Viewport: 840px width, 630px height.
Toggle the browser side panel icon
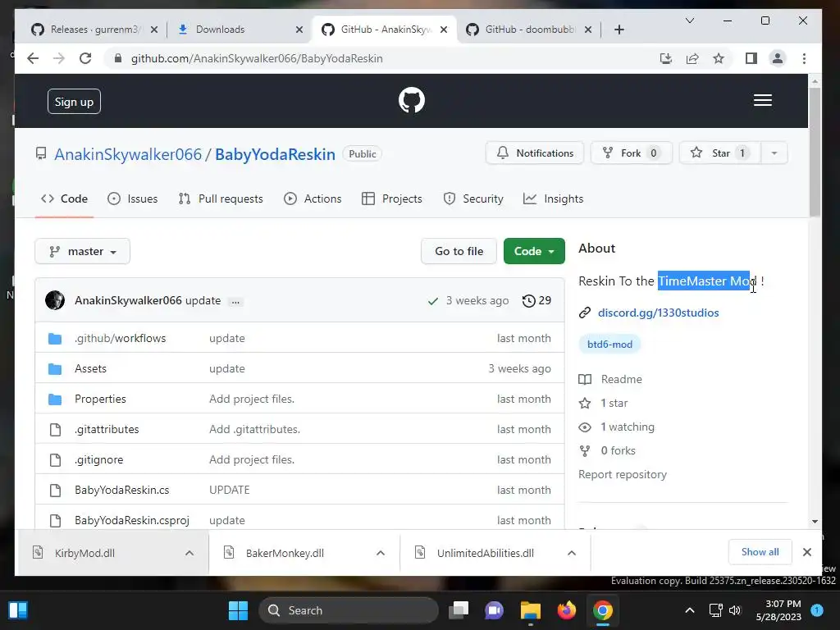(x=751, y=58)
